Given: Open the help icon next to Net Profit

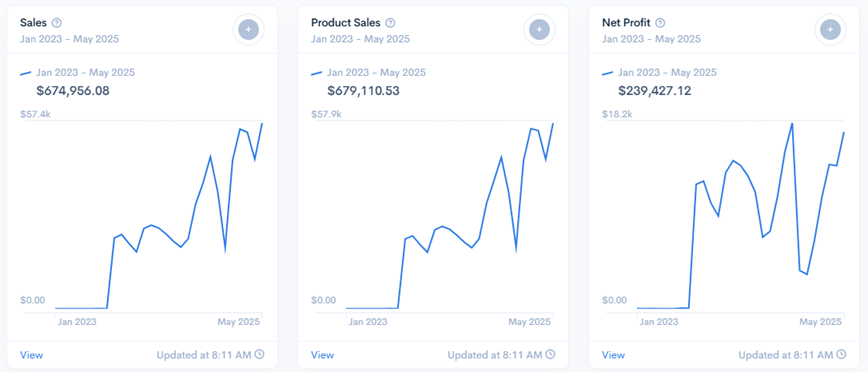Looking at the screenshot, I should coord(660,23).
